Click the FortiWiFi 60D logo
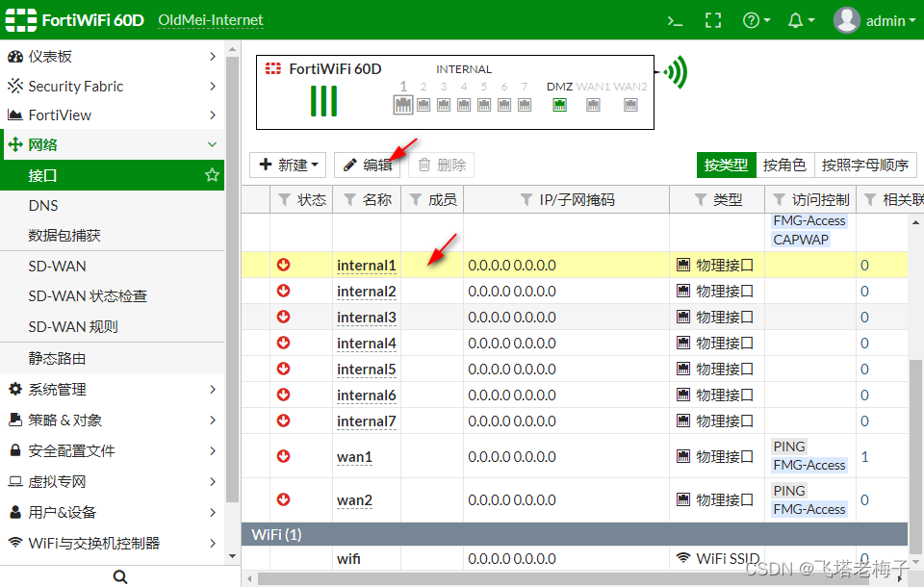The width and height of the screenshot is (924, 587). click(75, 20)
